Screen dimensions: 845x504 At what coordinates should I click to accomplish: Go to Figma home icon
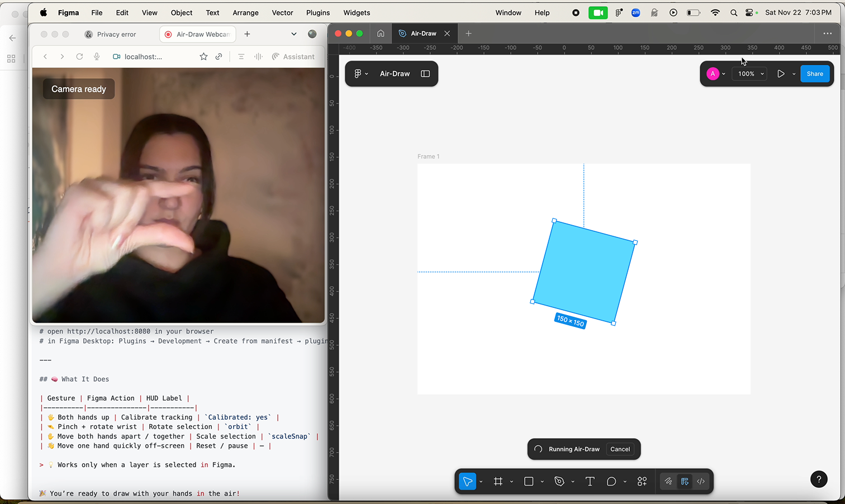381,34
